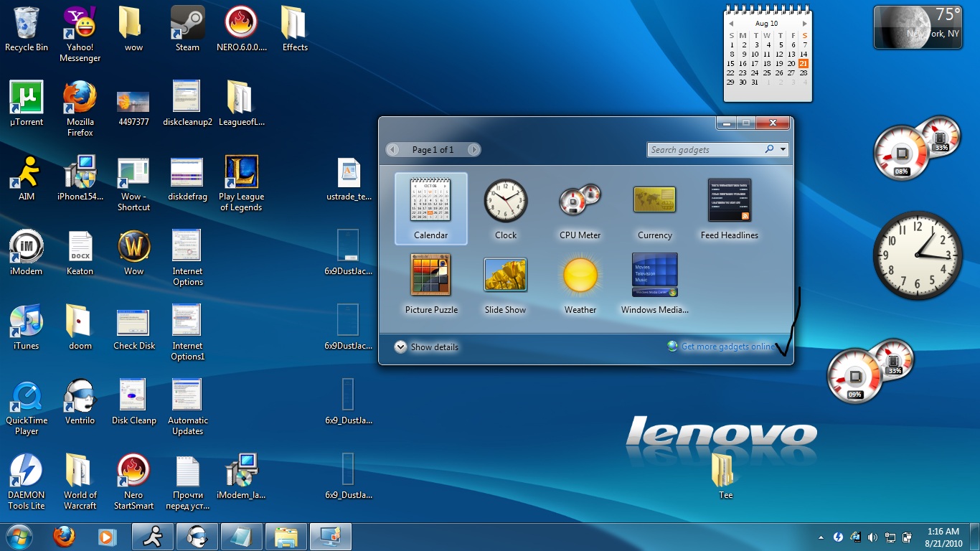
Task: Open Windows Media Player from the taskbar
Action: tap(108, 537)
